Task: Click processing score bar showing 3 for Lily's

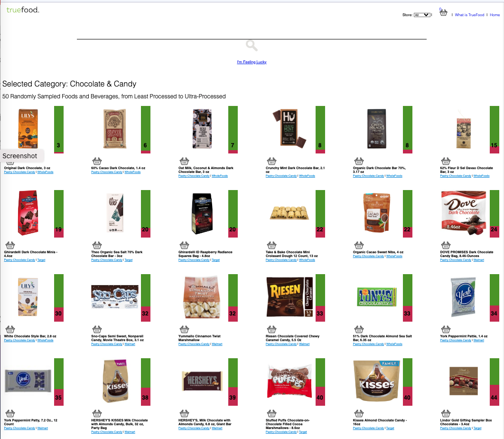Action: click(x=58, y=129)
